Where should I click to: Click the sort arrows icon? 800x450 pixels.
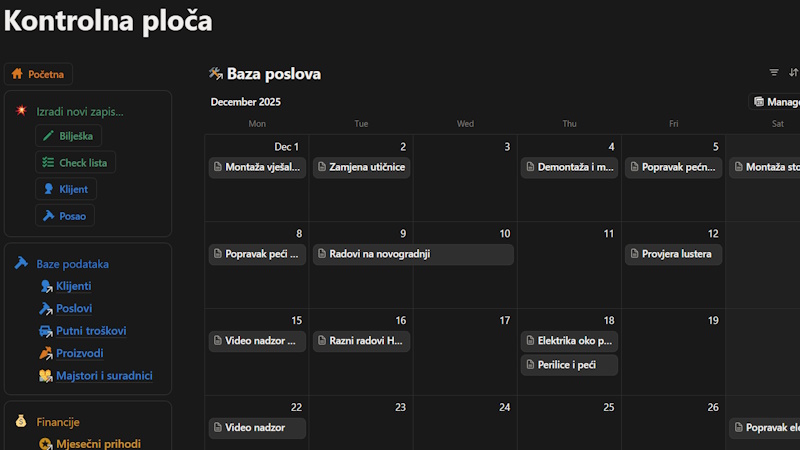click(793, 73)
